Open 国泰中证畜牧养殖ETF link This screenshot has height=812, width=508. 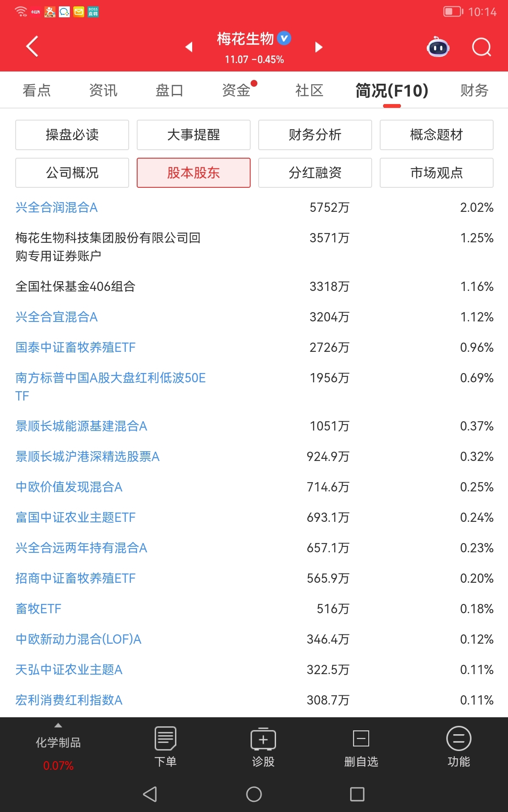(x=75, y=348)
